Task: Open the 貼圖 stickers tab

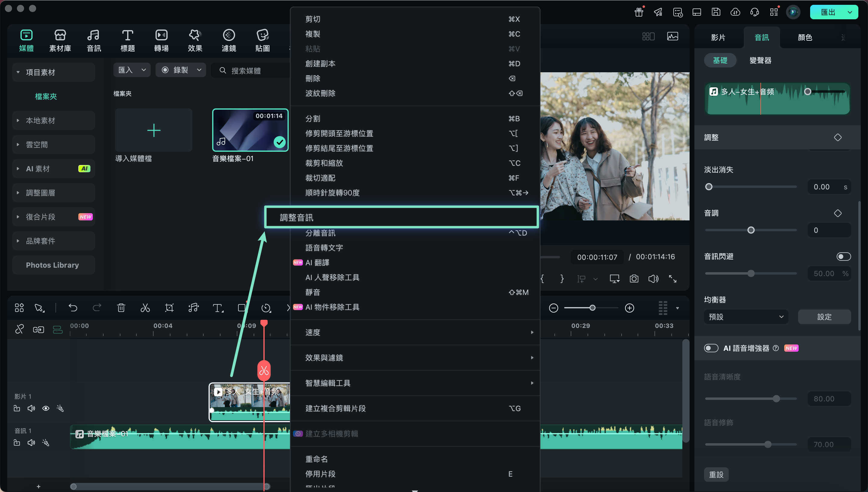Action: tap(263, 41)
